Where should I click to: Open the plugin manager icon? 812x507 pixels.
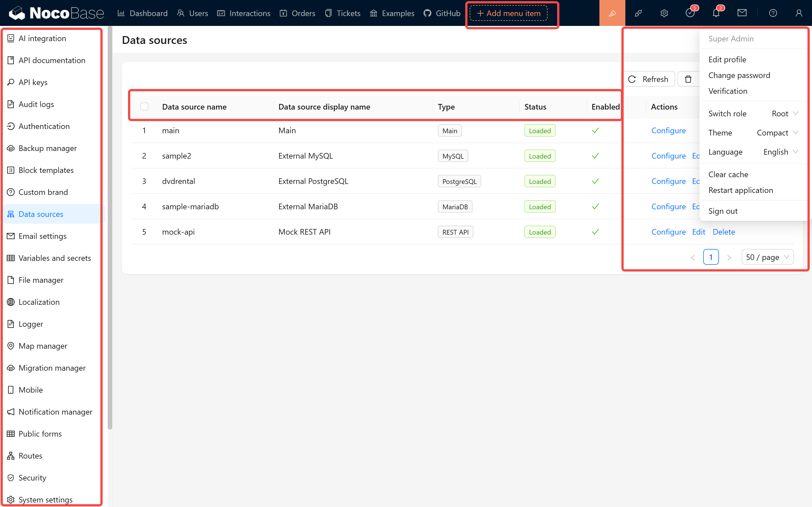tap(638, 13)
